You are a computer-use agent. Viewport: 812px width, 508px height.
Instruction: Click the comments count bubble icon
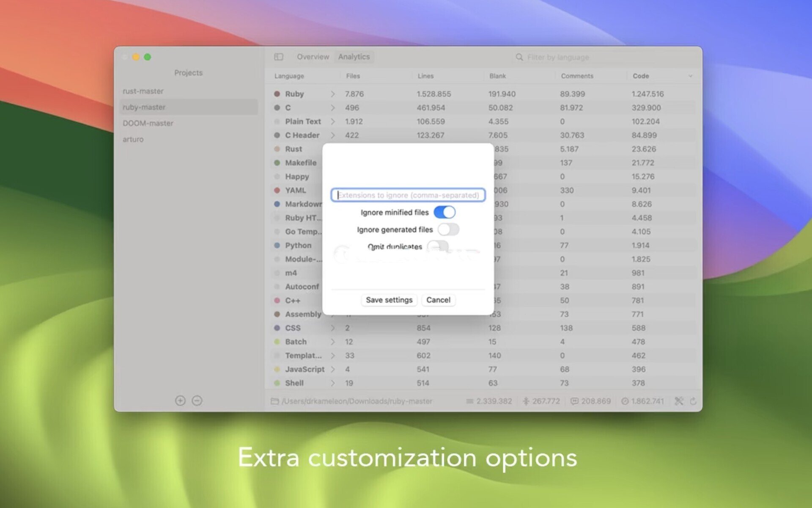click(574, 401)
